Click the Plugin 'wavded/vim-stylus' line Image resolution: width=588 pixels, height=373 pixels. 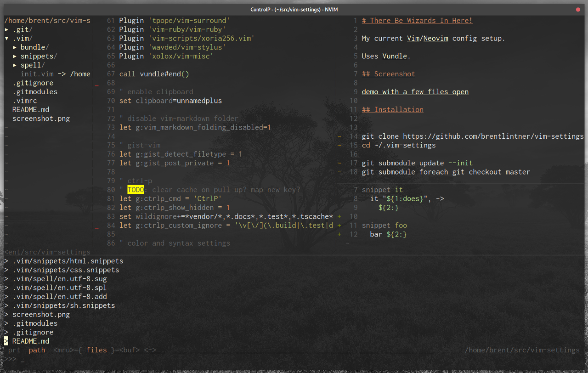(172, 47)
